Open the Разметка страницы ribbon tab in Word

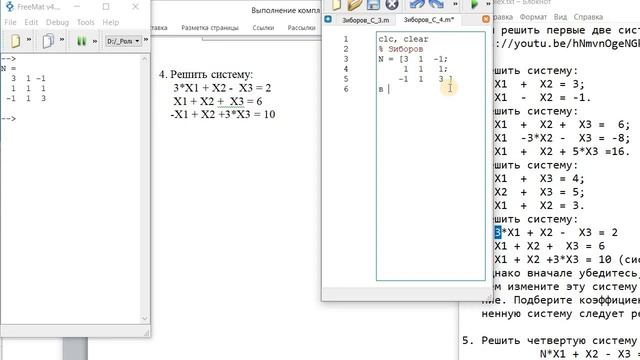[210, 28]
